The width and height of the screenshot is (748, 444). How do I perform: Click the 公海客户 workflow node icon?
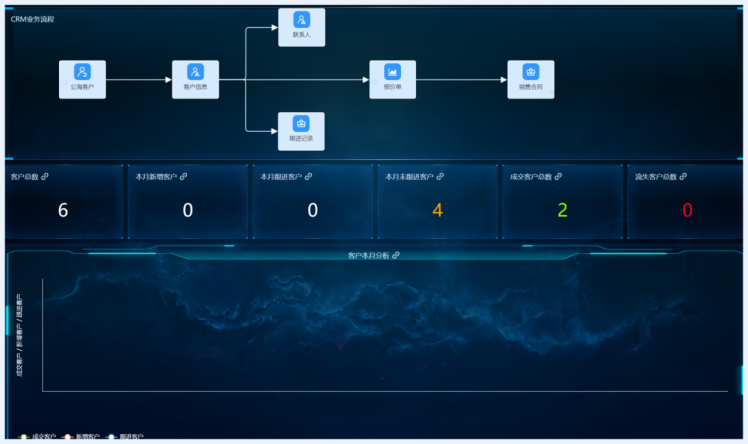(82, 72)
